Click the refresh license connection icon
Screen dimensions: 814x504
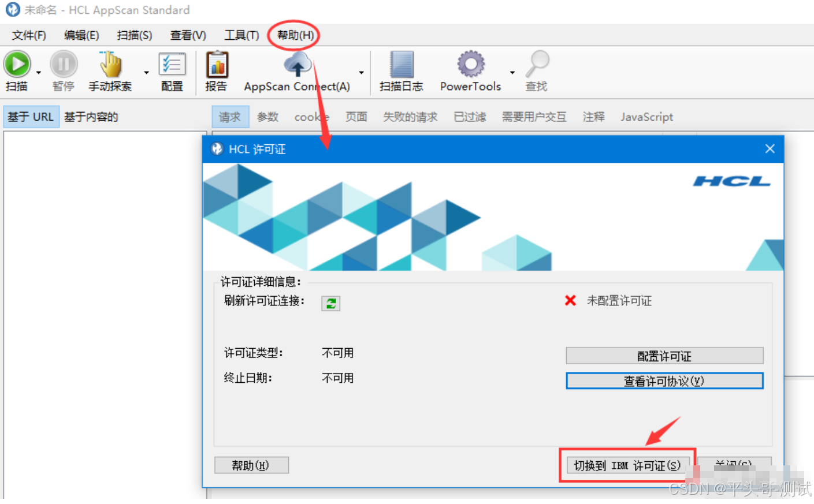(330, 303)
